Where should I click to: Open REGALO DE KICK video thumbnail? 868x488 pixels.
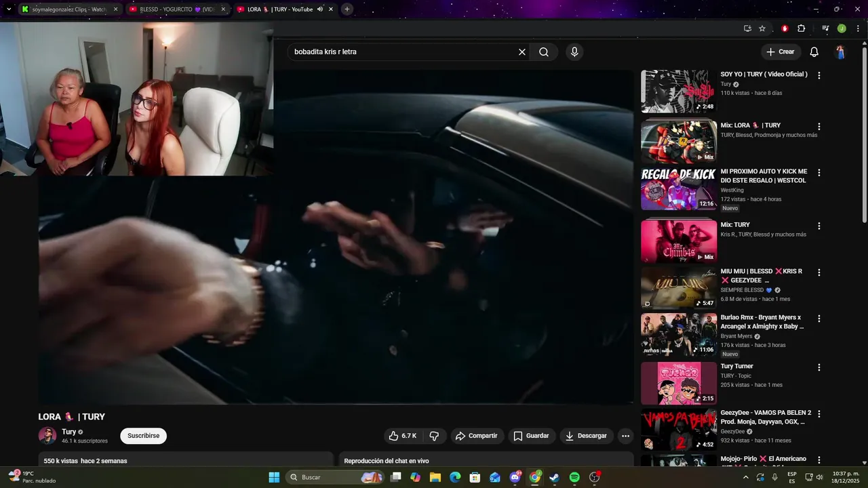click(679, 188)
